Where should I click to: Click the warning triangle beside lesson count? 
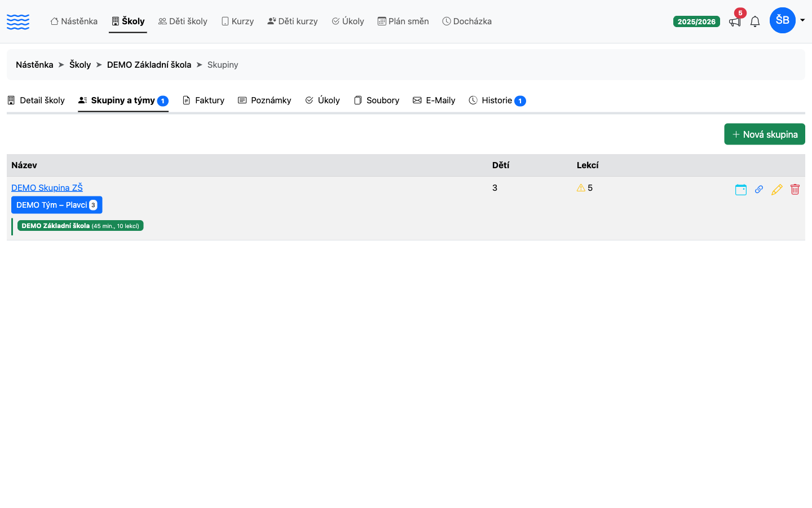pyautogui.click(x=581, y=188)
